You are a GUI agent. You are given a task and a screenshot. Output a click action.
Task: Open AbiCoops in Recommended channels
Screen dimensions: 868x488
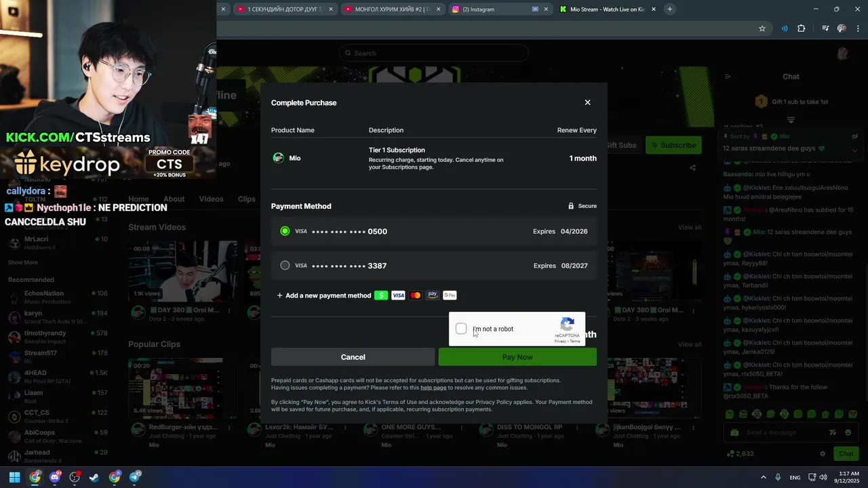[58, 436]
